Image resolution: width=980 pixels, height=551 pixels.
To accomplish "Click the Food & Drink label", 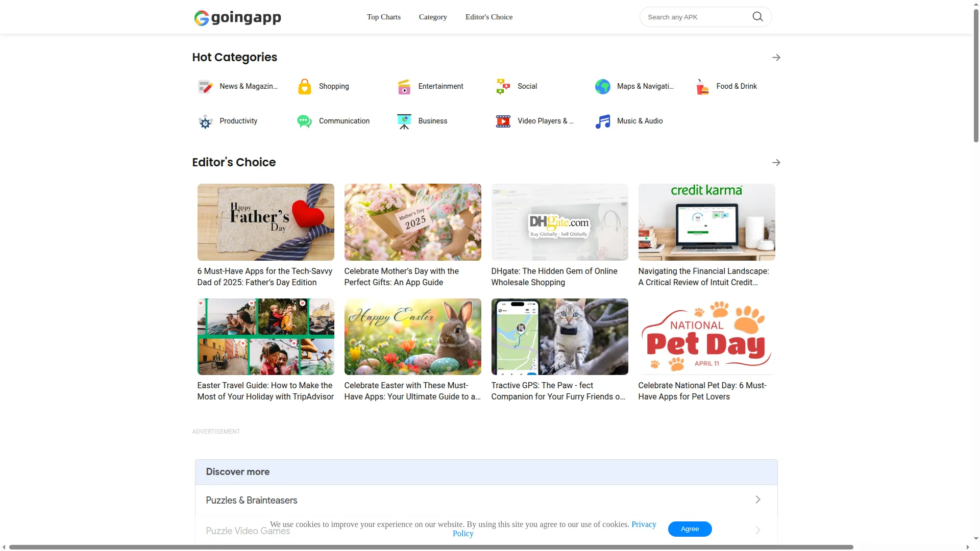I will 737,86.
